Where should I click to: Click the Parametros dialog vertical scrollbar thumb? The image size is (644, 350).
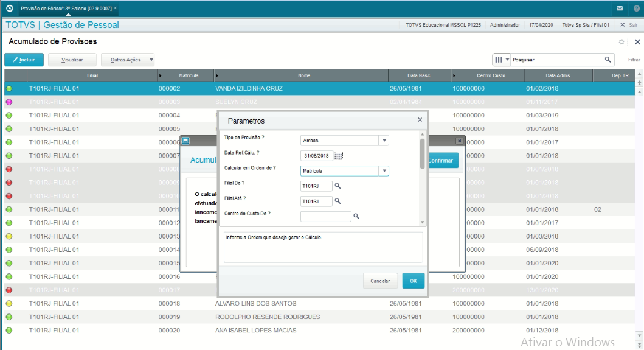[422, 154]
